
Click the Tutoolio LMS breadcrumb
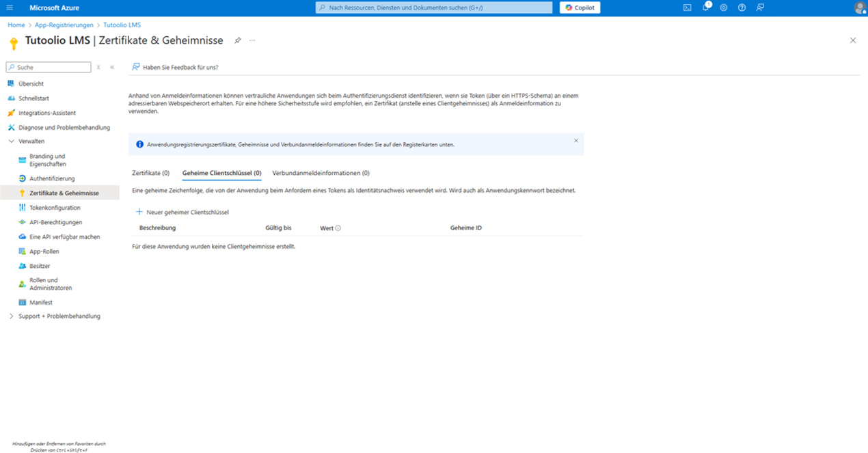122,25
